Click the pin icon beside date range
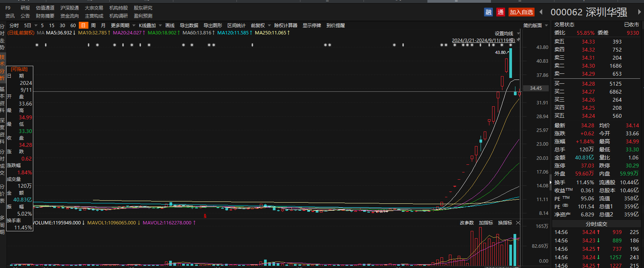The image size is (644, 268). point(518,40)
